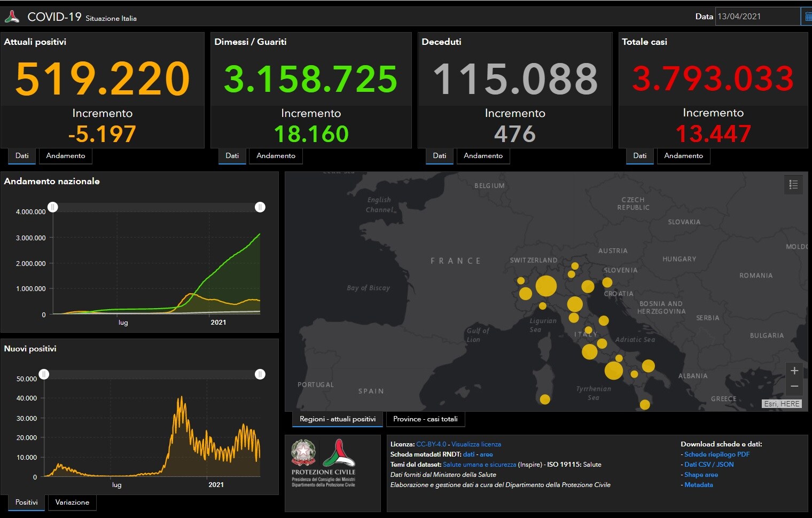Image resolution: width=812 pixels, height=518 pixels.
Task: Open the map legend list icon
Action: point(793,185)
